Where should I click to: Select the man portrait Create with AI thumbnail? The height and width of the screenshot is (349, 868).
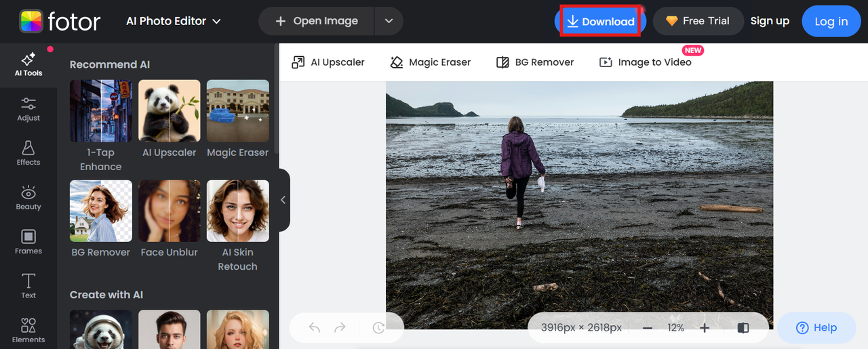point(170,329)
